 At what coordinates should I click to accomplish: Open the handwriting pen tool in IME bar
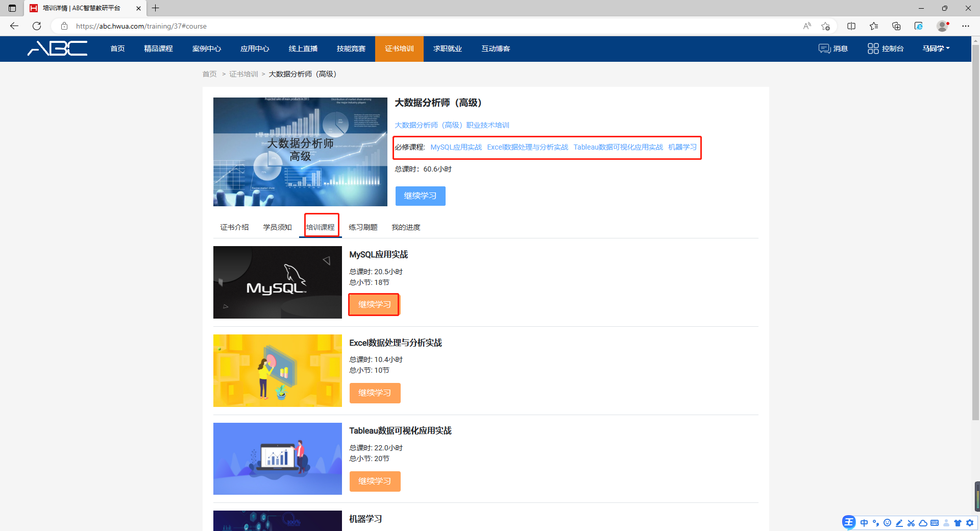point(899,523)
